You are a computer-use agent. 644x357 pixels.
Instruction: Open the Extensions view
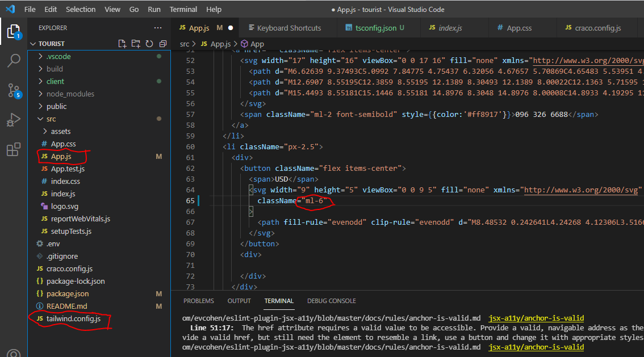(x=14, y=150)
